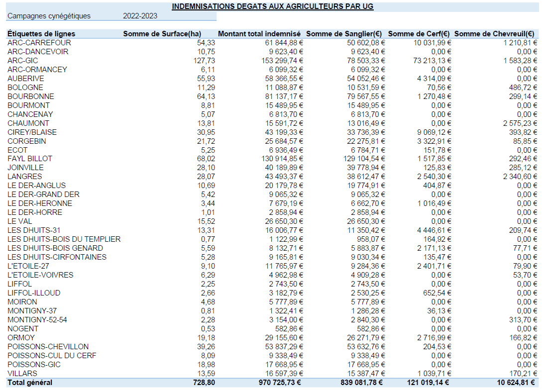This screenshot has width=542, height=392.
Task: Select the MONTIGNY-52-54 row label
Action: (x=37, y=320)
